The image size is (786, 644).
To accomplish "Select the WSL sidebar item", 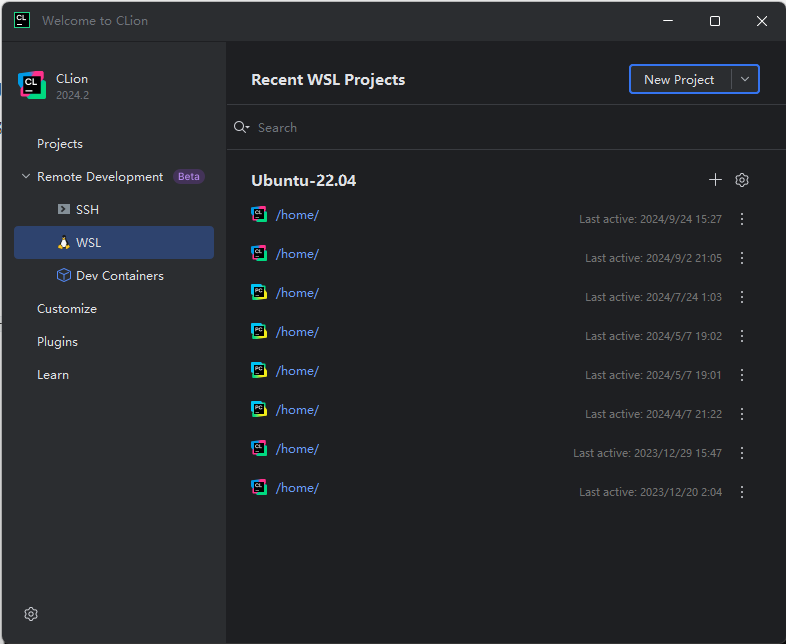I will click(x=88, y=243).
